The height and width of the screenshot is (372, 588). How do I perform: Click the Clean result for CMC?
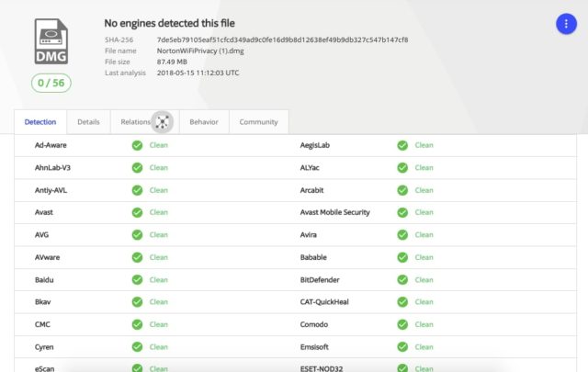coord(159,324)
